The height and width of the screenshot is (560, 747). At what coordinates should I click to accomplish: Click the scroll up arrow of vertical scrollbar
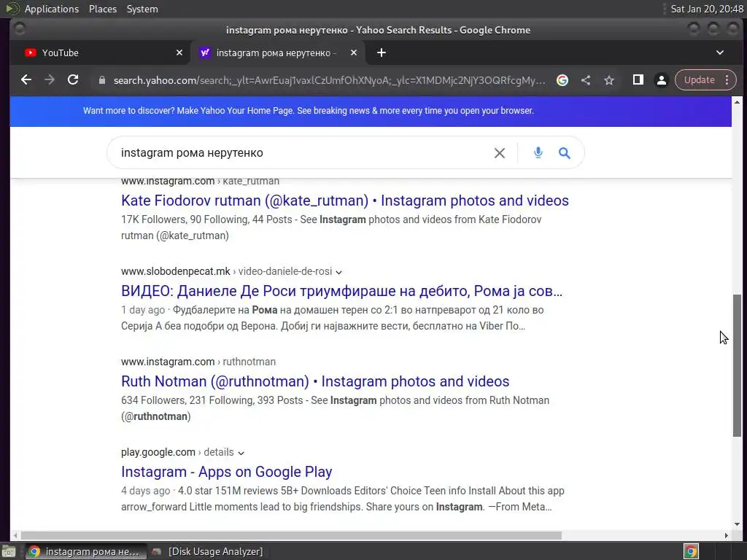[737, 102]
